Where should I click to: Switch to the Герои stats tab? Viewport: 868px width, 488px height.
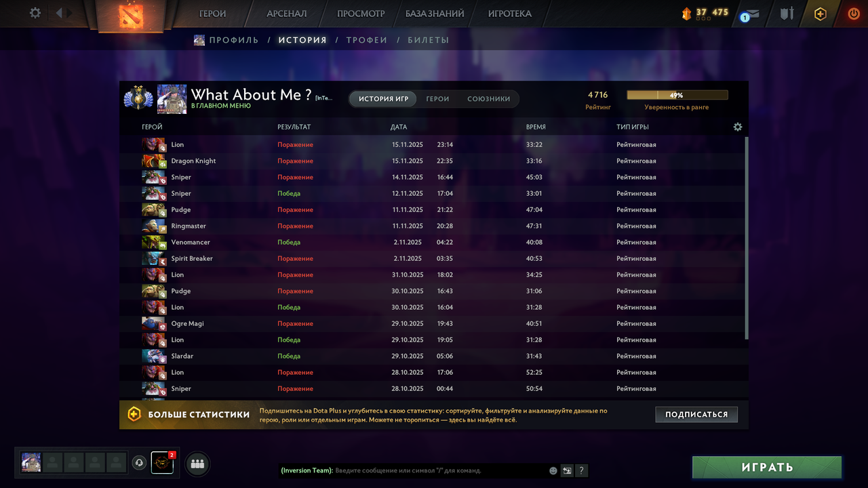pyautogui.click(x=437, y=99)
